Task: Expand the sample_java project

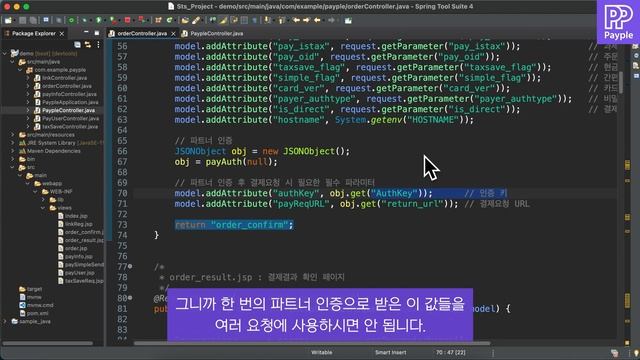Action: click(5, 321)
